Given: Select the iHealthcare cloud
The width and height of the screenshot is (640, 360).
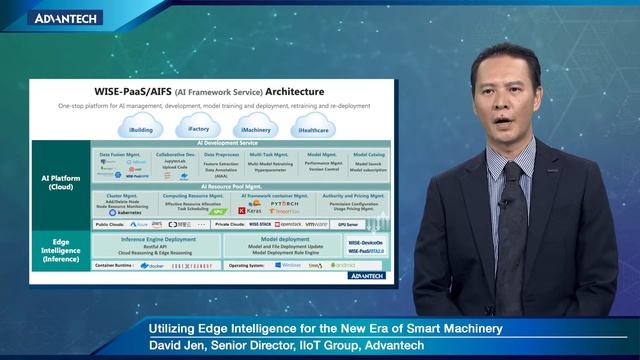Looking at the screenshot, I should pyautogui.click(x=313, y=126).
